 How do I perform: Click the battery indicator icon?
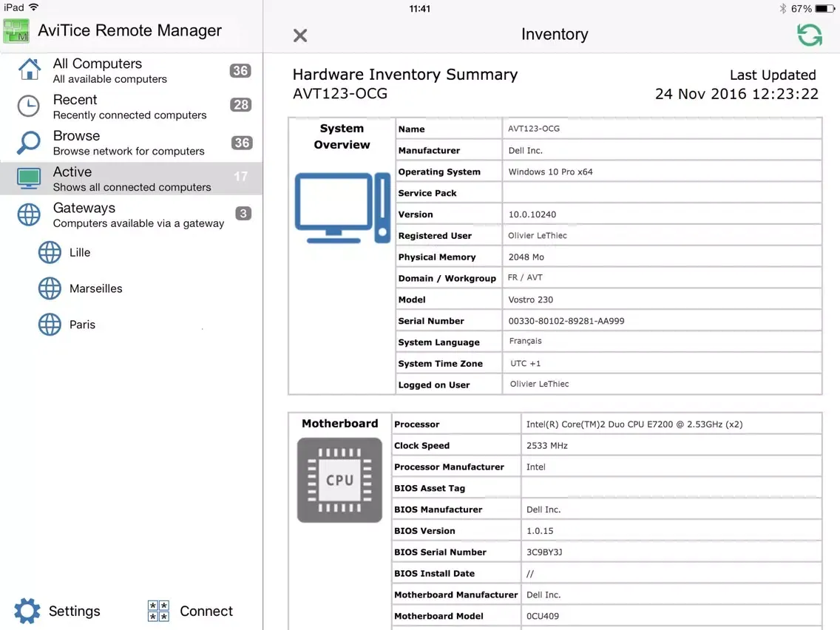824,9
